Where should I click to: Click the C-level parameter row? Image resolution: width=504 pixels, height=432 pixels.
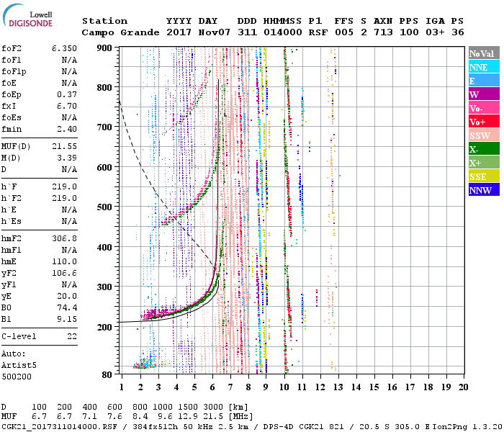point(40,336)
